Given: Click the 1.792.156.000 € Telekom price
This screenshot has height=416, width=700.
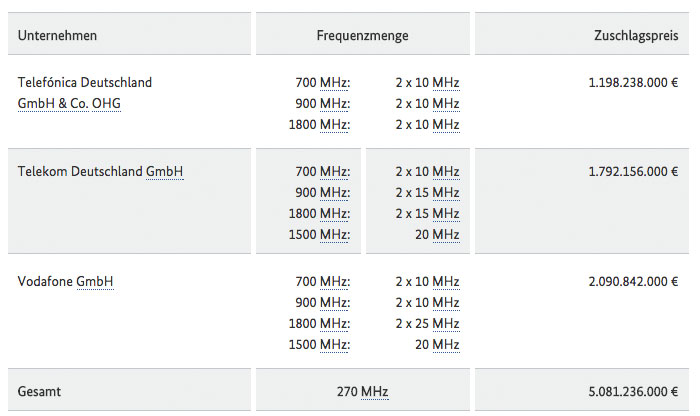Looking at the screenshot, I should pos(633,171).
